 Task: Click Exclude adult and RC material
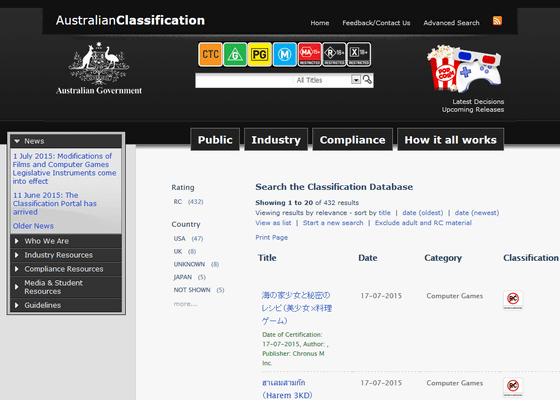pyautogui.click(x=423, y=223)
